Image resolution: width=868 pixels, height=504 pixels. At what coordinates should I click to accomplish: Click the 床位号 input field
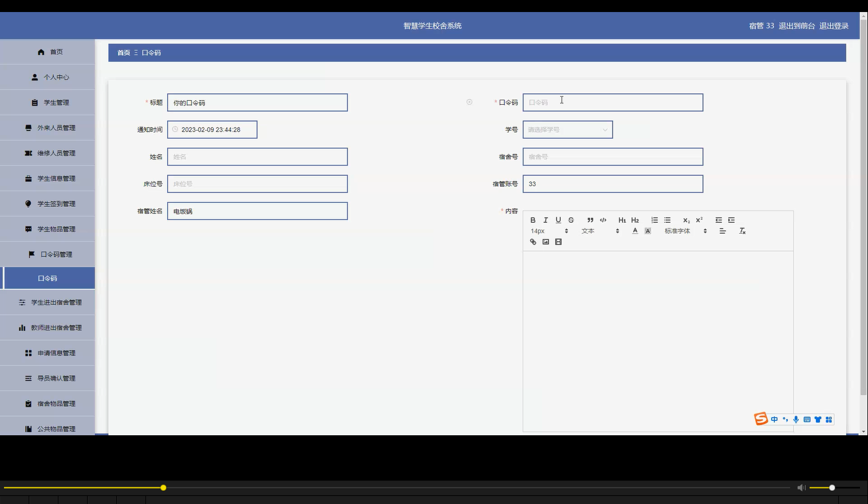click(x=257, y=184)
